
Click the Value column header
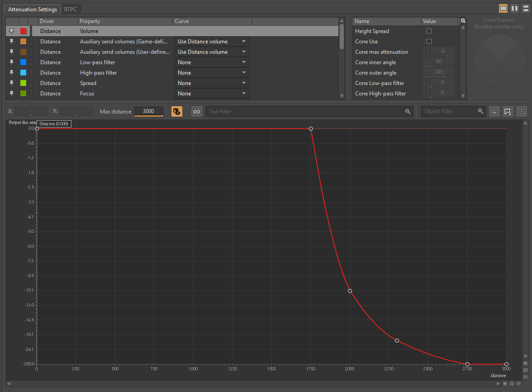[439, 21]
